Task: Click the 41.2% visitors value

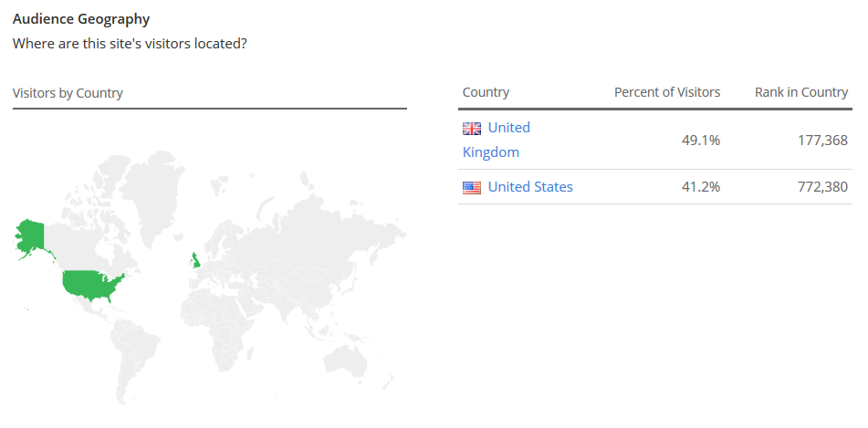Action: point(700,187)
